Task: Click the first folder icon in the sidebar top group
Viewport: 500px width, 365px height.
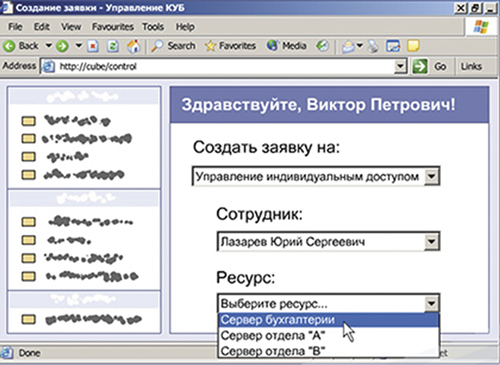Action: point(28,121)
